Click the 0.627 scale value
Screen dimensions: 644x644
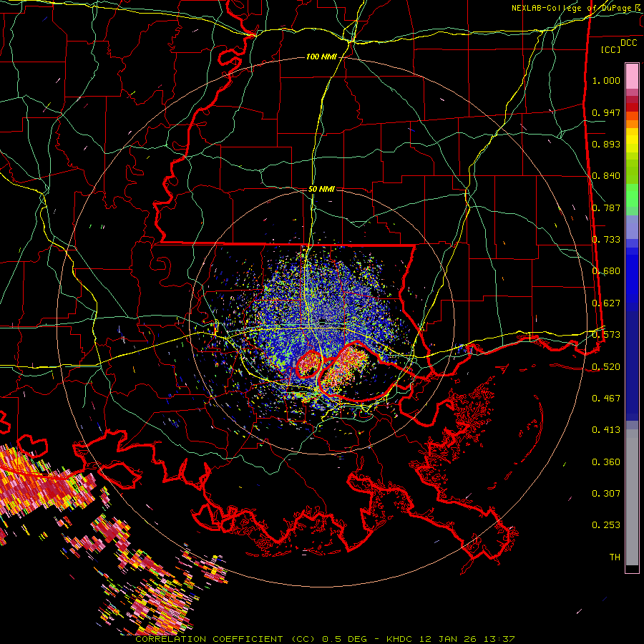pyautogui.click(x=606, y=303)
